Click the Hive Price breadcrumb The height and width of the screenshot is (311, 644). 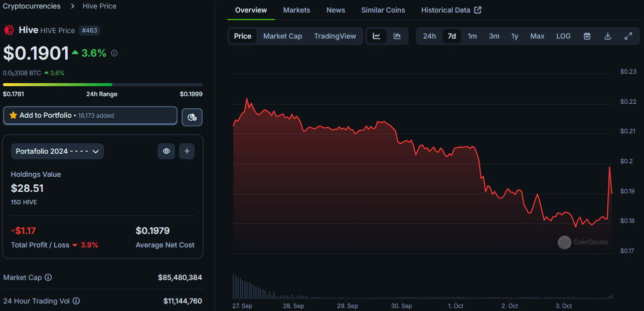coord(99,6)
